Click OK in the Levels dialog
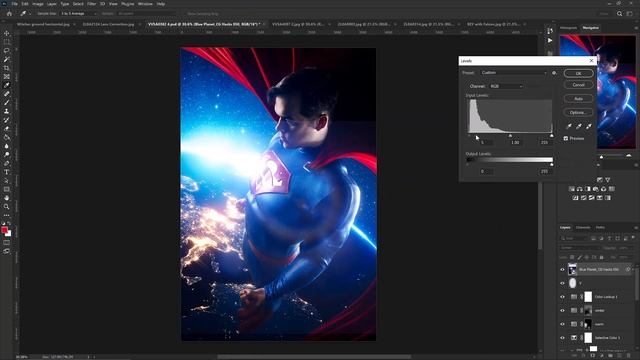 click(x=578, y=73)
